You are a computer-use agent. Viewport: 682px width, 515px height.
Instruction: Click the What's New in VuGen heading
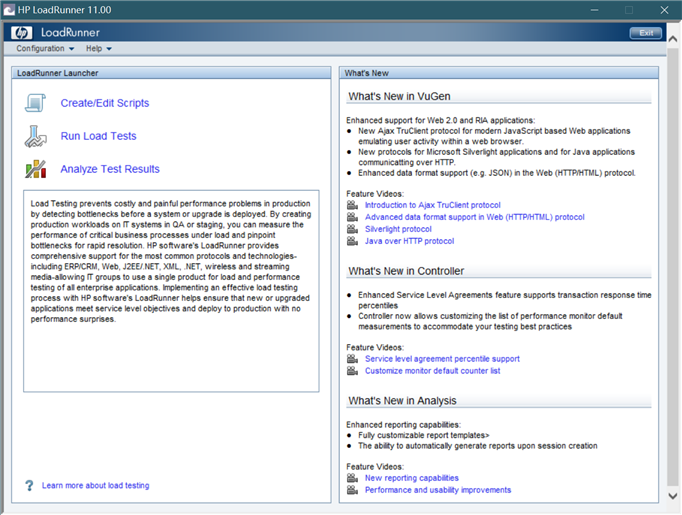coord(399,97)
